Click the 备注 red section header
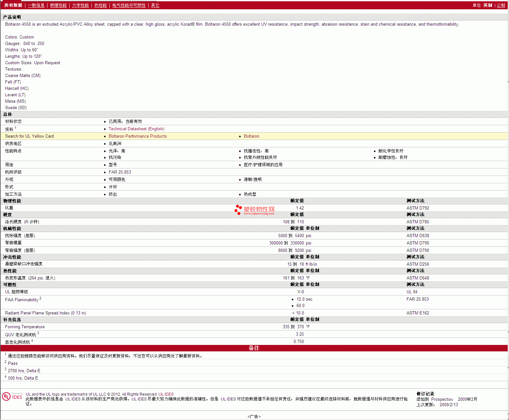Viewport: 509px width, 420px height. tap(254, 348)
